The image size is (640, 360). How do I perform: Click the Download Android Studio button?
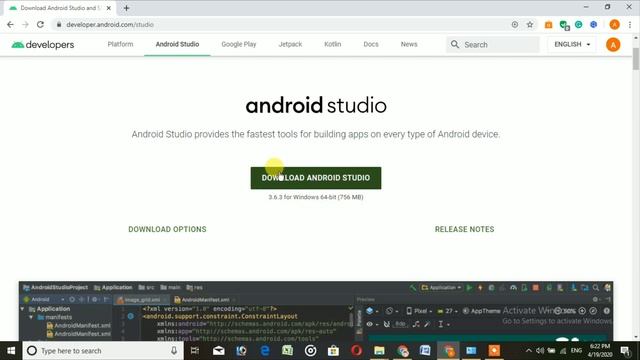(x=316, y=178)
